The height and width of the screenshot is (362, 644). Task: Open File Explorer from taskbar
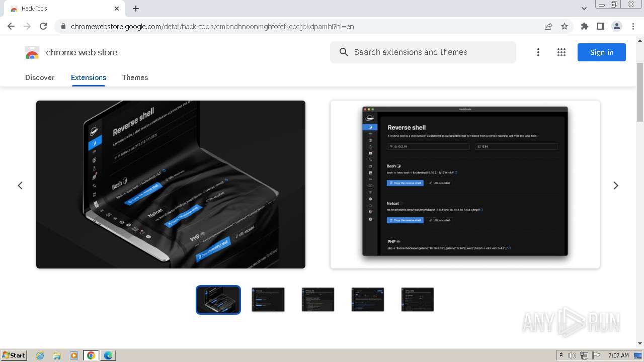pos(57,355)
